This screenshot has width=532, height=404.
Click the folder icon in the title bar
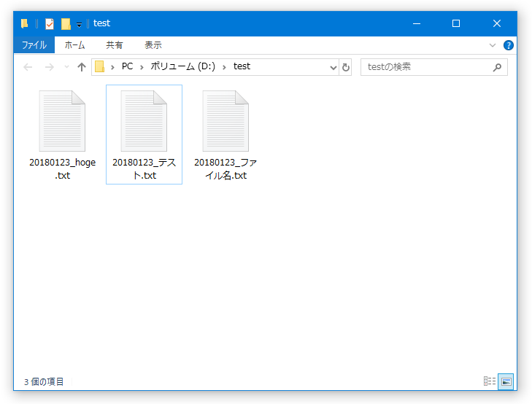(x=24, y=23)
